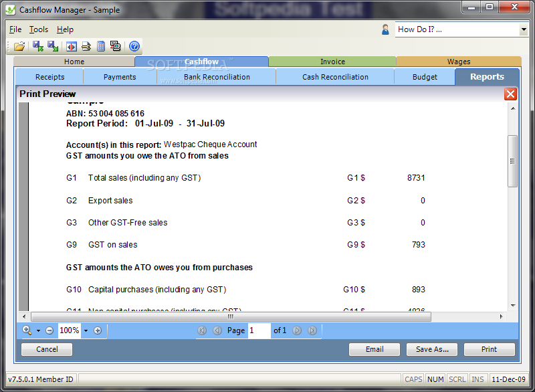Zoom out with the minus icon
The image size is (535, 392).
(49, 330)
